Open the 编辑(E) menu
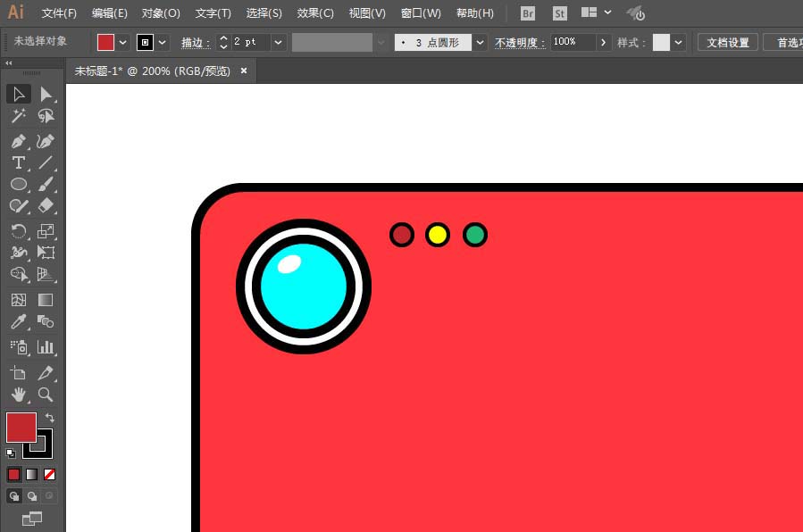 (109, 13)
